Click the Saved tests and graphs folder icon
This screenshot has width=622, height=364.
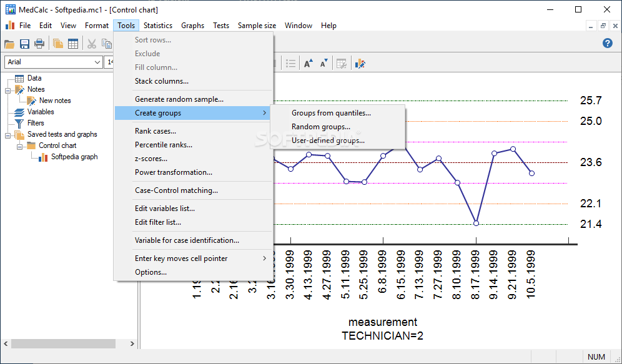19,135
